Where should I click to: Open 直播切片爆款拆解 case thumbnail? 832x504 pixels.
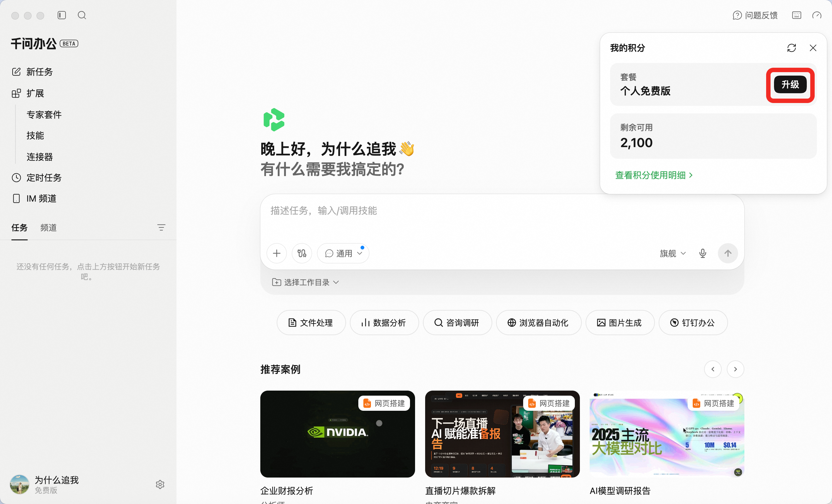[x=502, y=434]
